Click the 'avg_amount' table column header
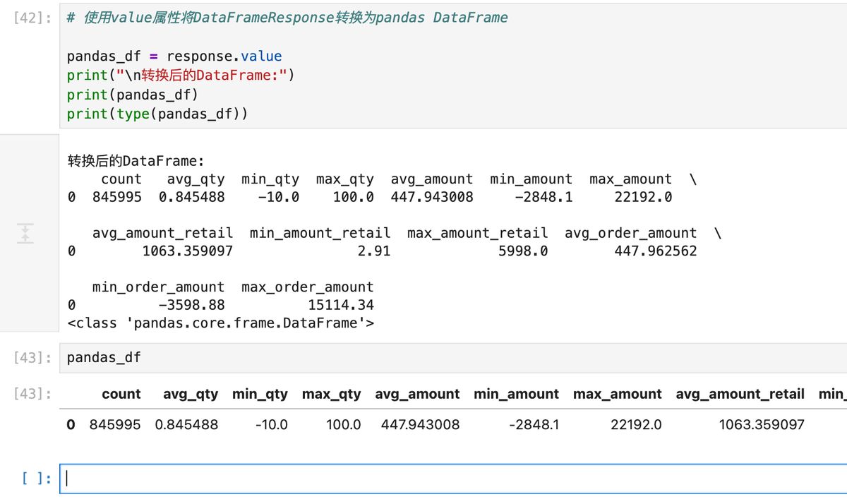The width and height of the screenshot is (847, 504). [x=417, y=394]
